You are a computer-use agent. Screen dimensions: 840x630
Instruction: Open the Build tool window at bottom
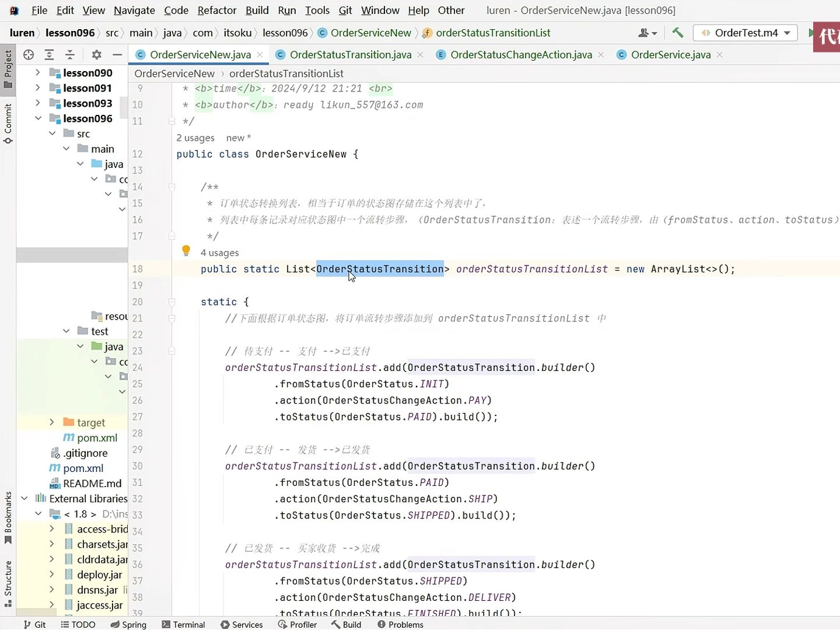pos(346,624)
